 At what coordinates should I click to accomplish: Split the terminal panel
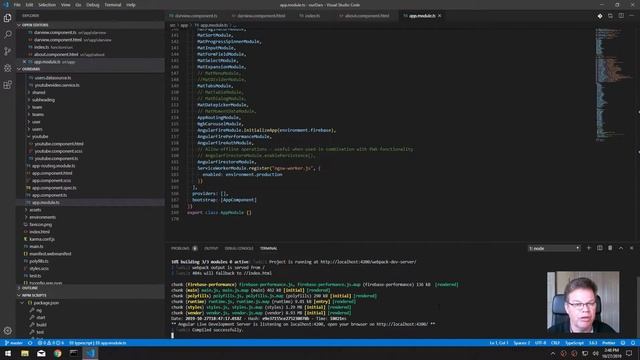(x=600, y=248)
